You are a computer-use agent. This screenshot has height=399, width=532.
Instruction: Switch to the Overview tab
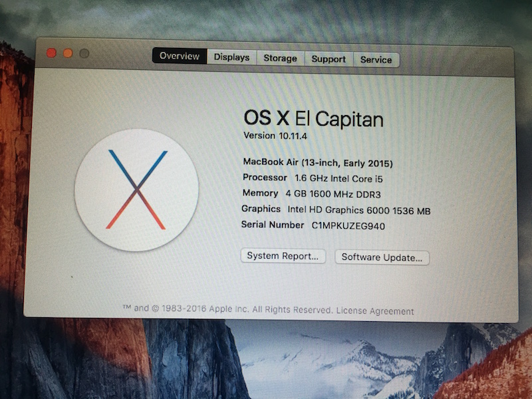click(180, 56)
